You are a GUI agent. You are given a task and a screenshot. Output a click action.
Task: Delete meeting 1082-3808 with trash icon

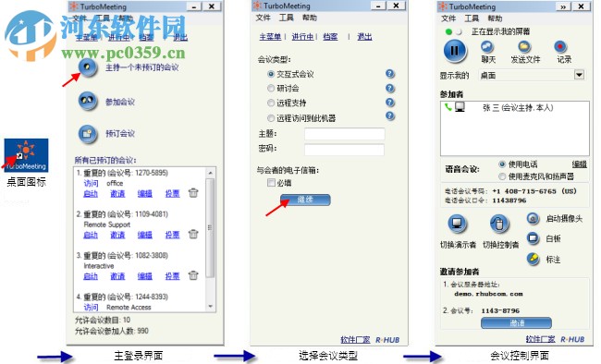coord(193,275)
